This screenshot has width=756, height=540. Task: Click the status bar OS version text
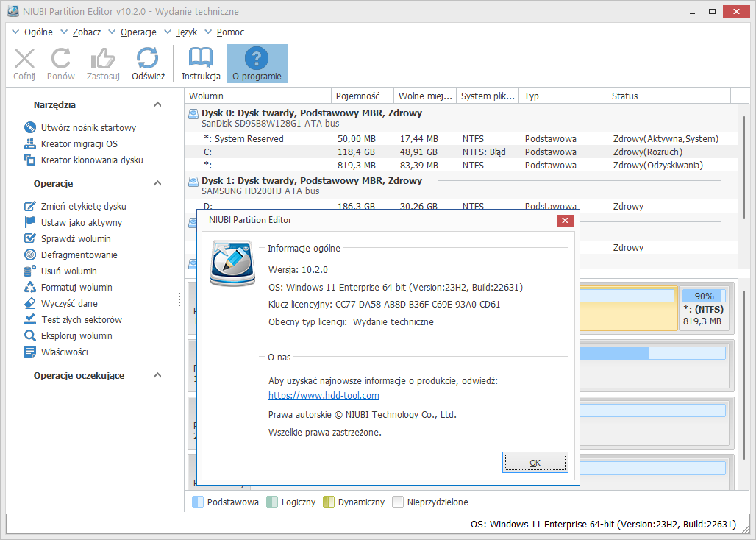coord(603,524)
